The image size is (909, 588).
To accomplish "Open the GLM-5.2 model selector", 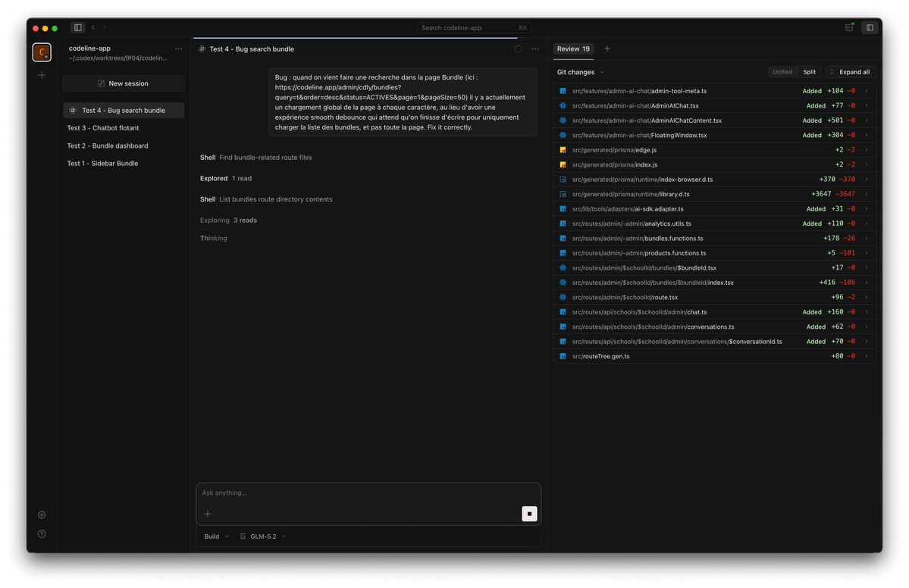I will (x=263, y=536).
